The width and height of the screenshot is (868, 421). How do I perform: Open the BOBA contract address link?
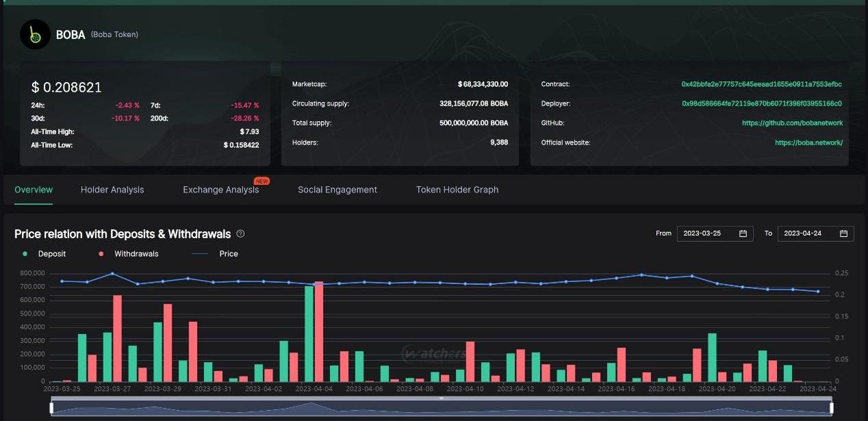[761, 84]
